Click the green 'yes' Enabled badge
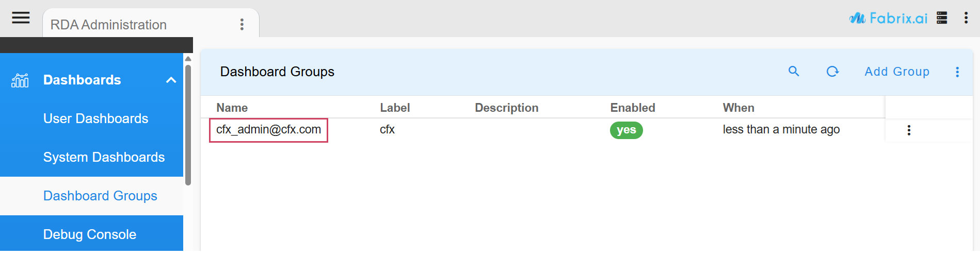The width and height of the screenshot is (980, 256). coord(626,130)
